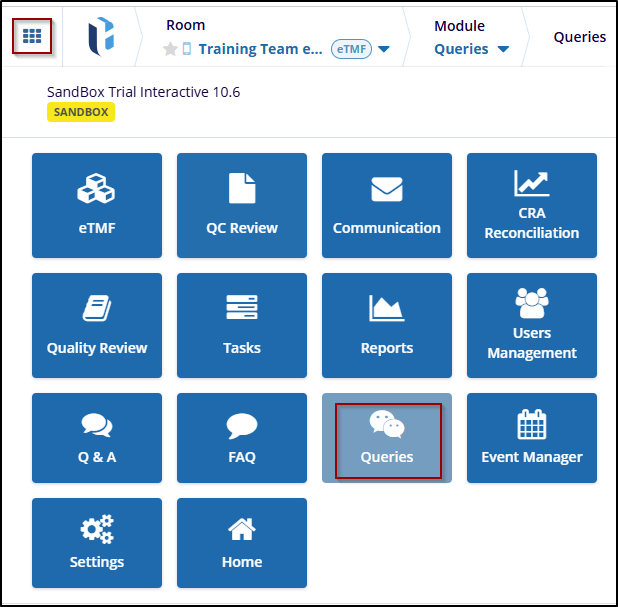Open the Settings gears tile
Image resolution: width=618 pixels, height=607 pixels.
point(97,542)
